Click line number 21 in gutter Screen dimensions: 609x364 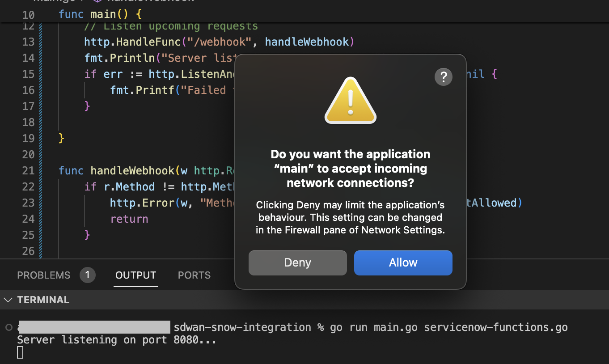[28, 171]
